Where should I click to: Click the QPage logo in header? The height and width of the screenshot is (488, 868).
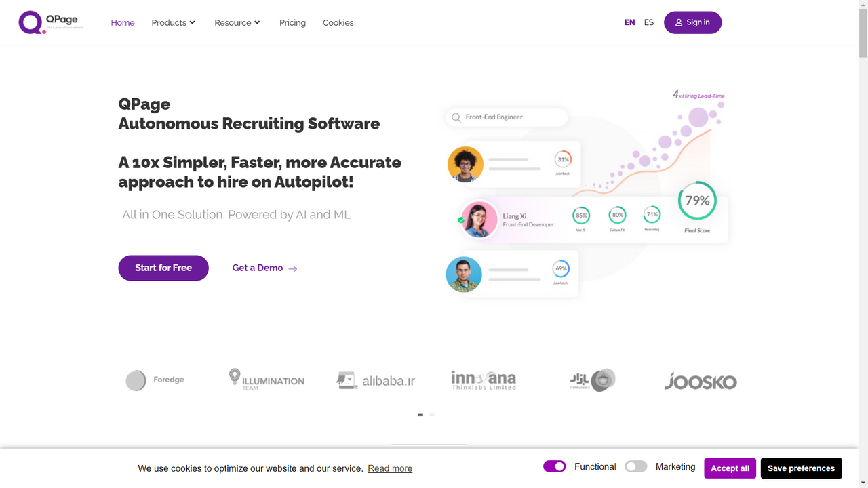click(x=52, y=22)
